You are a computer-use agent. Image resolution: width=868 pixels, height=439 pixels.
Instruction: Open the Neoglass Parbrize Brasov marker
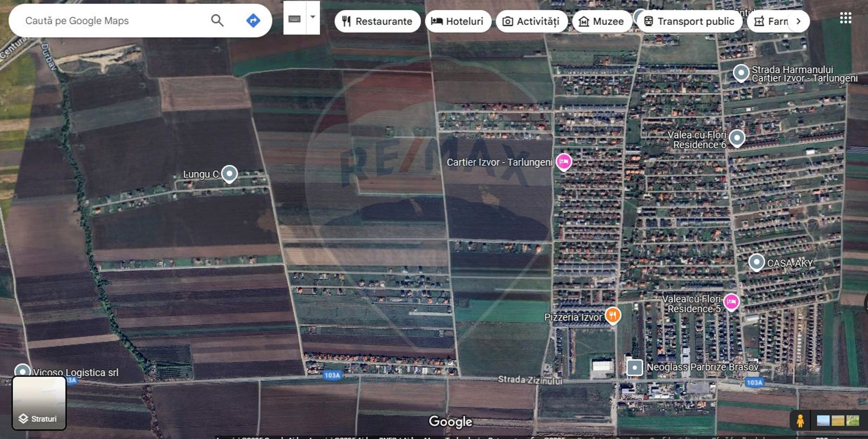[x=634, y=368]
